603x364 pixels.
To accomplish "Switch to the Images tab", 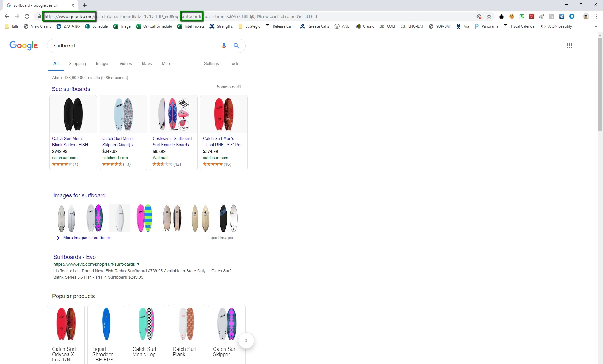I will pyautogui.click(x=102, y=63).
